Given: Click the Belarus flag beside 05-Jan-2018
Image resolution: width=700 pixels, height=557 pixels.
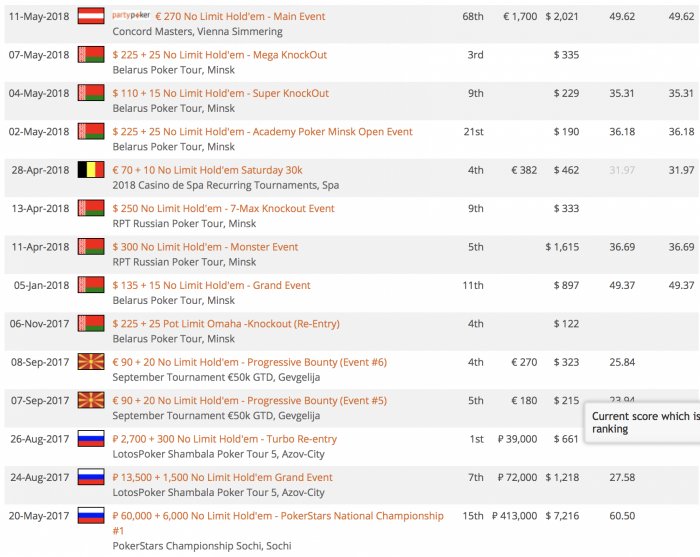Looking at the screenshot, I should [x=91, y=285].
